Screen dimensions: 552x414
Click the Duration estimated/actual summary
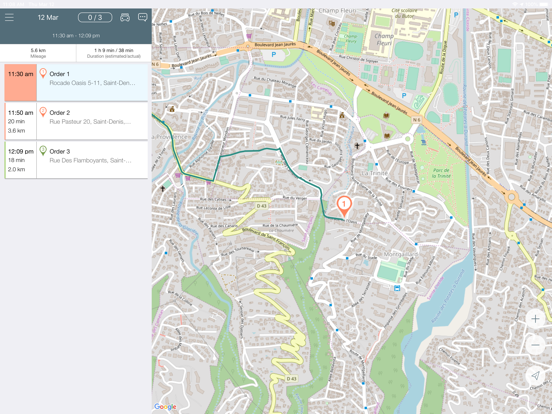coord(114,53)
